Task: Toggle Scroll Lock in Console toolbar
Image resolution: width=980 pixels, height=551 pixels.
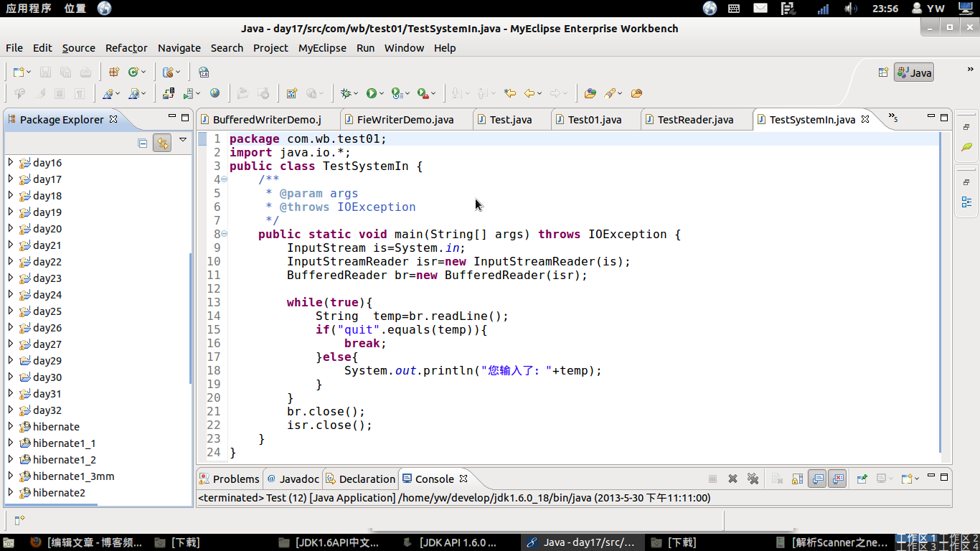Action: coord(797,479)
